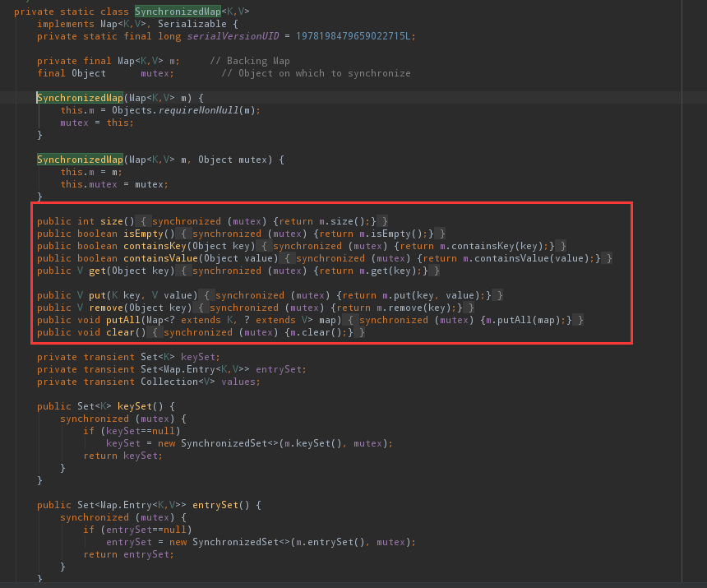The height and width of the screenshot is (588, 707).
Task: Click the number 1978198479659022715L
Action: (353, 36)
